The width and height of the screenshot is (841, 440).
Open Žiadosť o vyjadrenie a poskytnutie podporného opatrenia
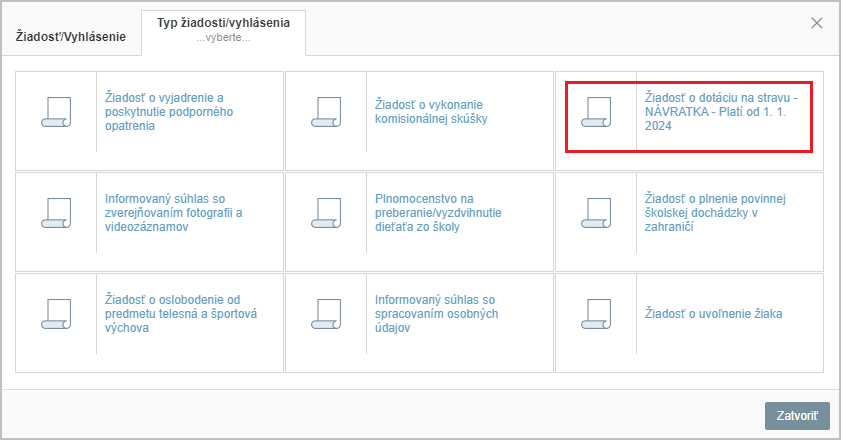click(x=169, y=112)
